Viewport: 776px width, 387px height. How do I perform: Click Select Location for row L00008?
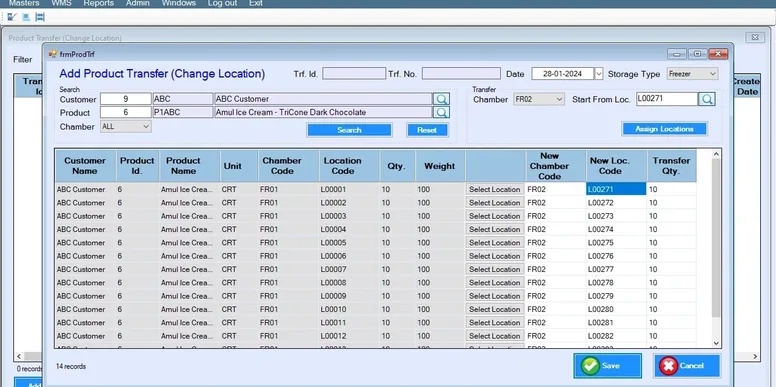[x=494, y=283]
